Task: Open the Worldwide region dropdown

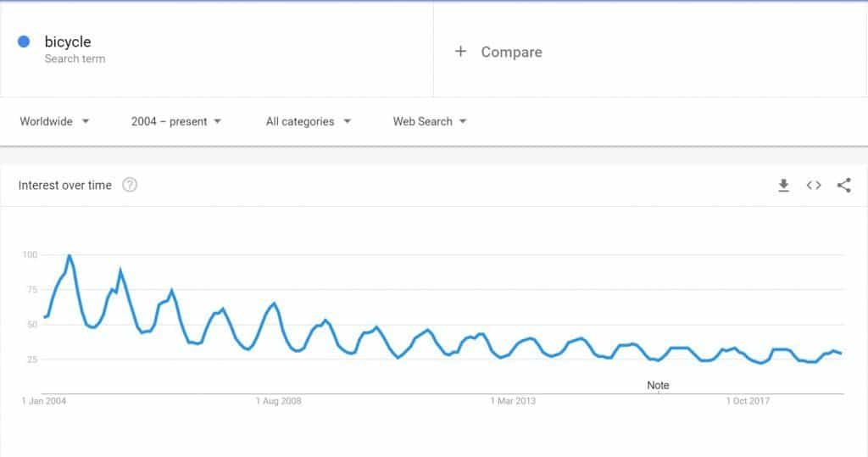Action: point(55,121)
